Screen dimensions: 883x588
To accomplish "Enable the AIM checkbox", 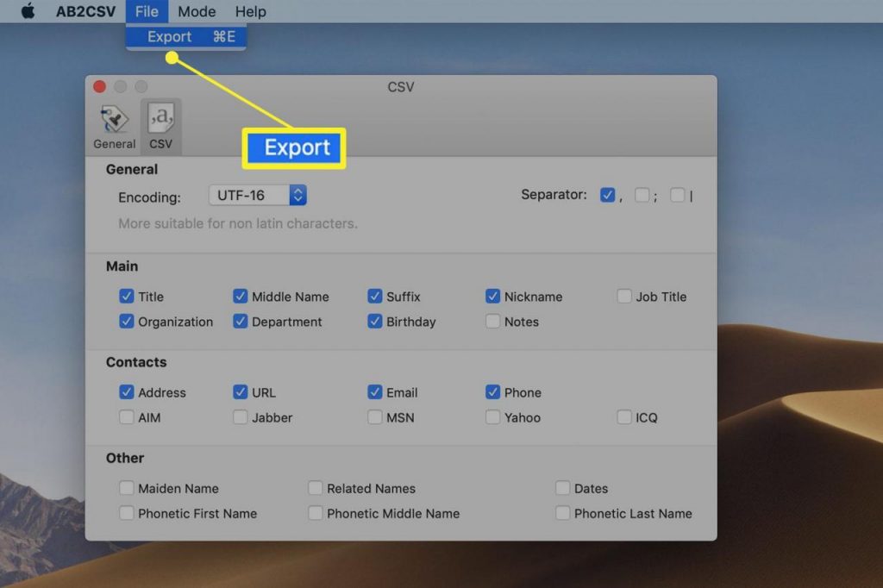I will pyautogui.click(x=127, y=417).
